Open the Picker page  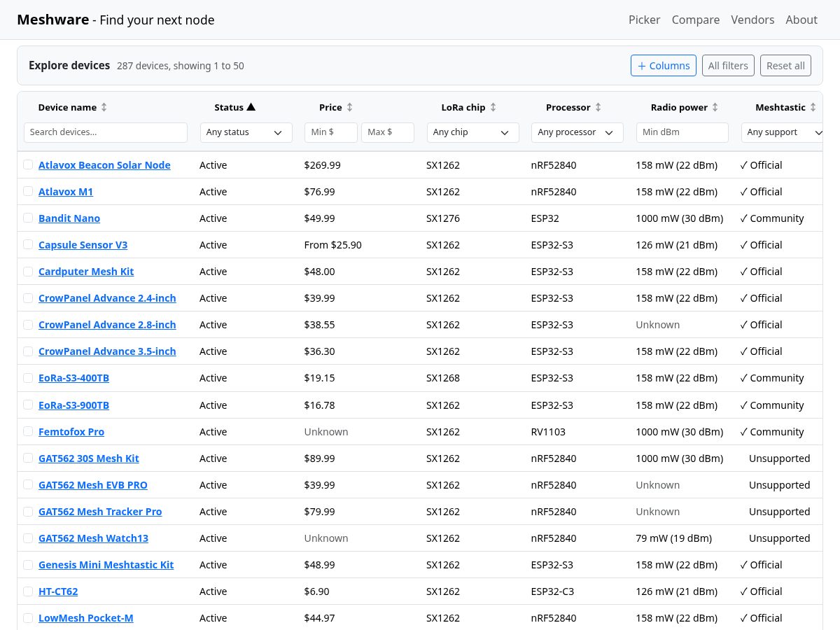click(644, 20)
